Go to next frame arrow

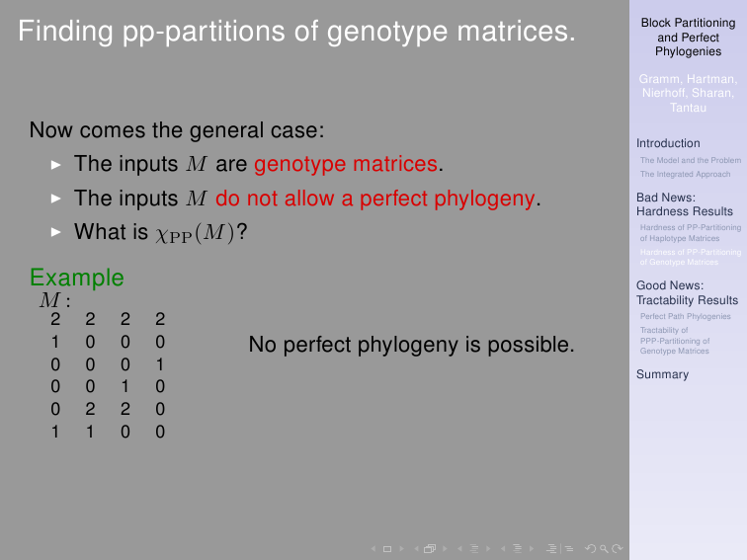coord(445,548)
